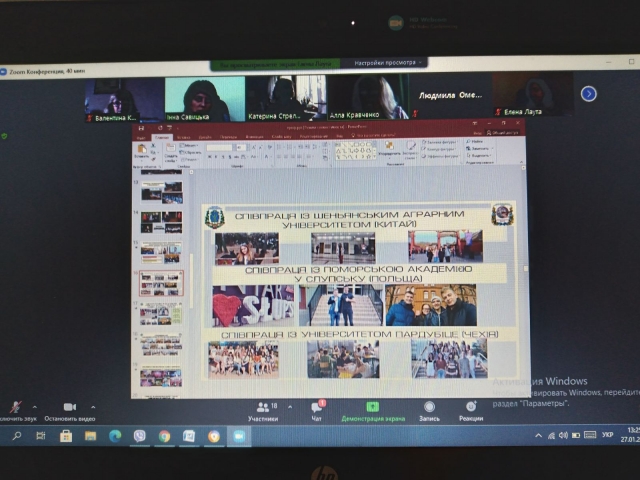Click the volume speaker tray icon
The image size is (640, 480).
click(563, 436)
